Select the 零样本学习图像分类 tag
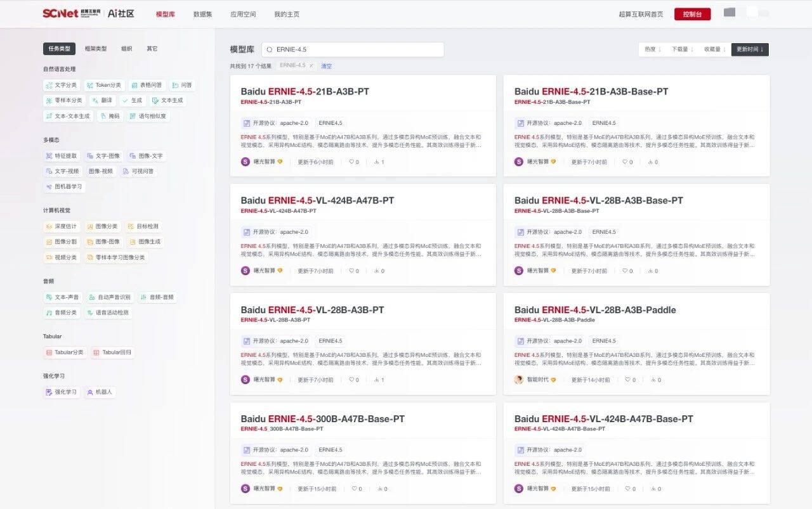The height and width of the screenshot is (509, 812). pyautogui.click(x=115, y=257)
